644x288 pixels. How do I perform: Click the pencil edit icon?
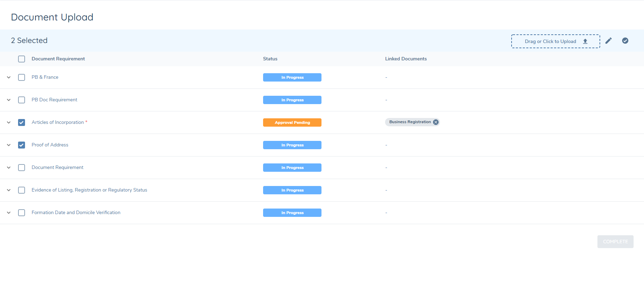[608, 41]
